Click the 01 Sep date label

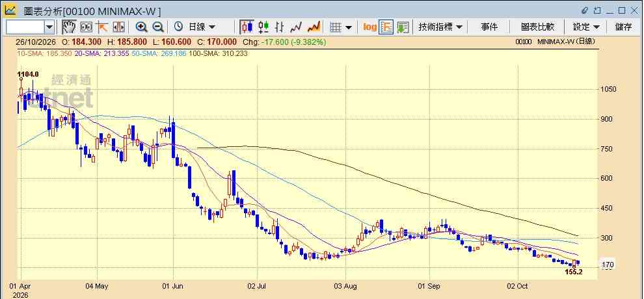pos(429,286)
